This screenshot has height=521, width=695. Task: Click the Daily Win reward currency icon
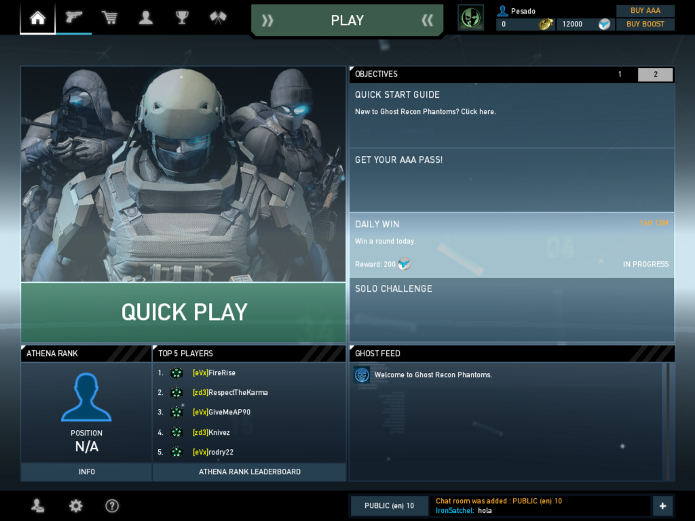coord(404,264)
